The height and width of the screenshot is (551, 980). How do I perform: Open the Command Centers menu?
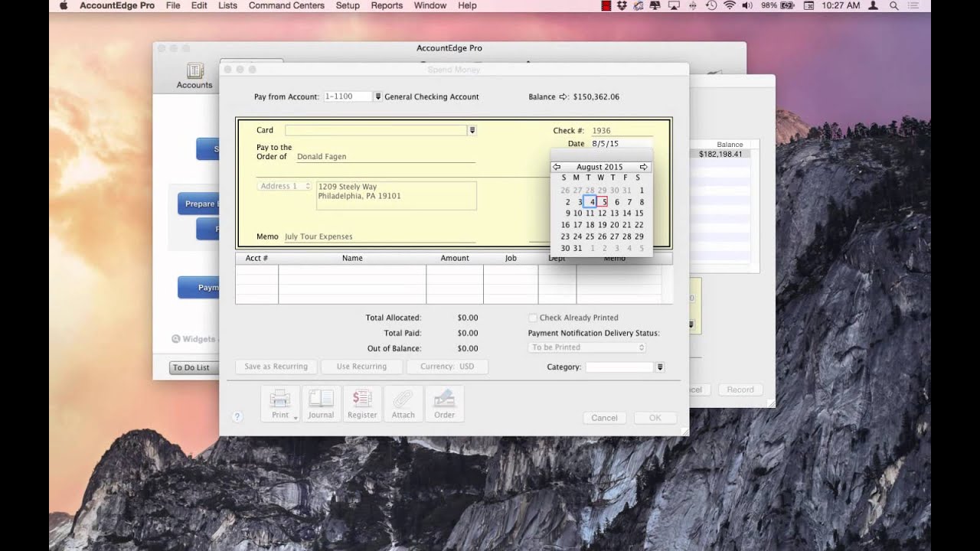tap(286, 5)
